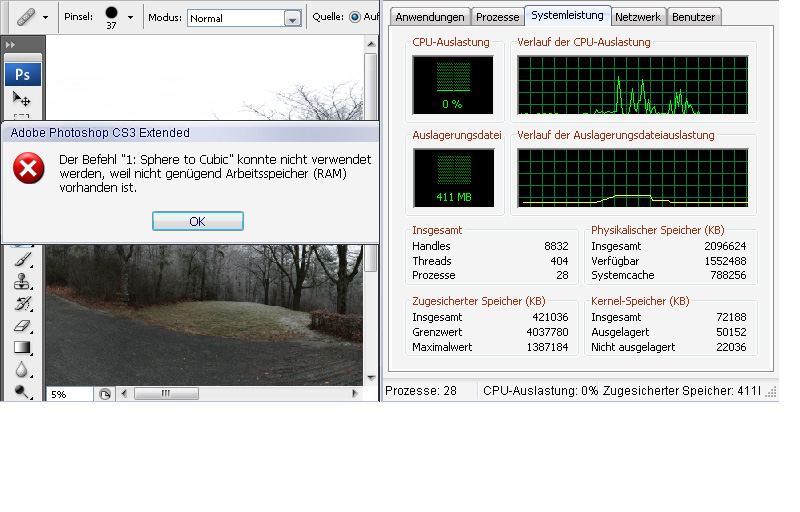Image resolution: width=800 pixels, height=512 pixels.
Task: Select the Quelle source radio button
Action: (355, 17)
